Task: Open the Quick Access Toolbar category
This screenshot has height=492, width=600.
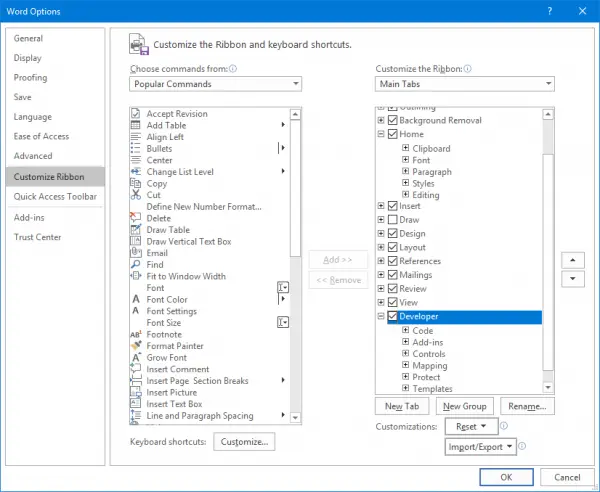Action: (x=55, y=196)
